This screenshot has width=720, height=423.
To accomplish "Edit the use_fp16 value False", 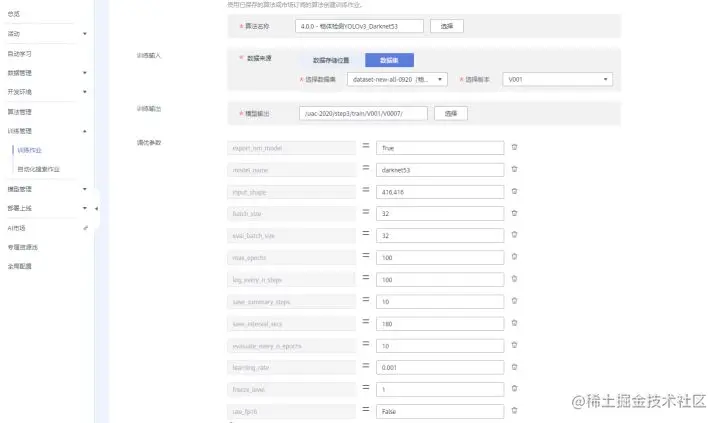I will pyautogui.click(x=440, y=412).
